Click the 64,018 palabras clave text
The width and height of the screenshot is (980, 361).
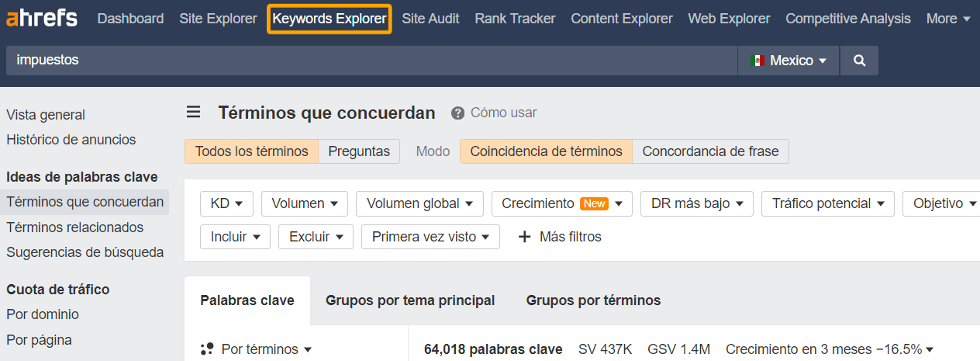pyautogui.click(x=493, y=349)
